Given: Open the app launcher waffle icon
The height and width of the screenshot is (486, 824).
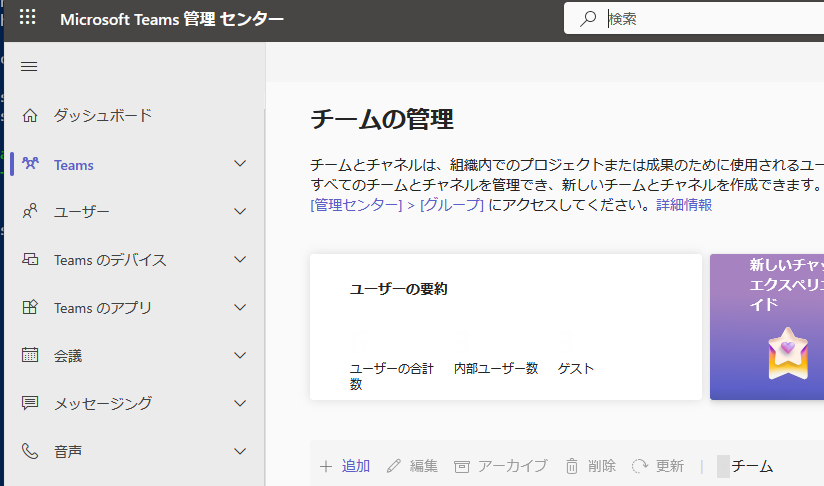Looking at the screenshot, I should coord(27,17).
